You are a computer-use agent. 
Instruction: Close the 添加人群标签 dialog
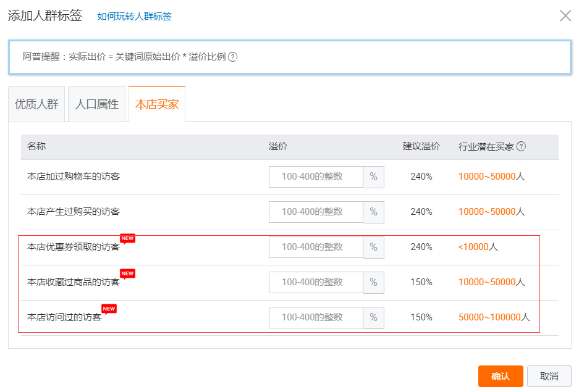565,16
